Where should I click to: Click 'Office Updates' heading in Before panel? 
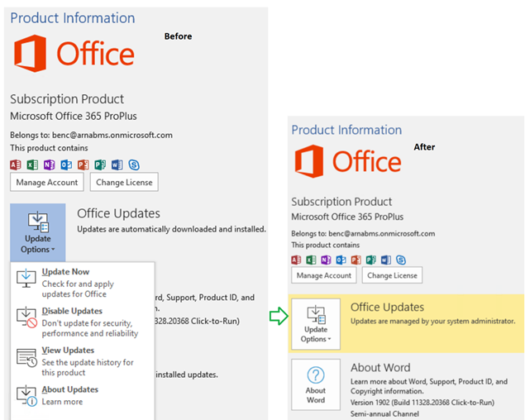coord(118,213)
